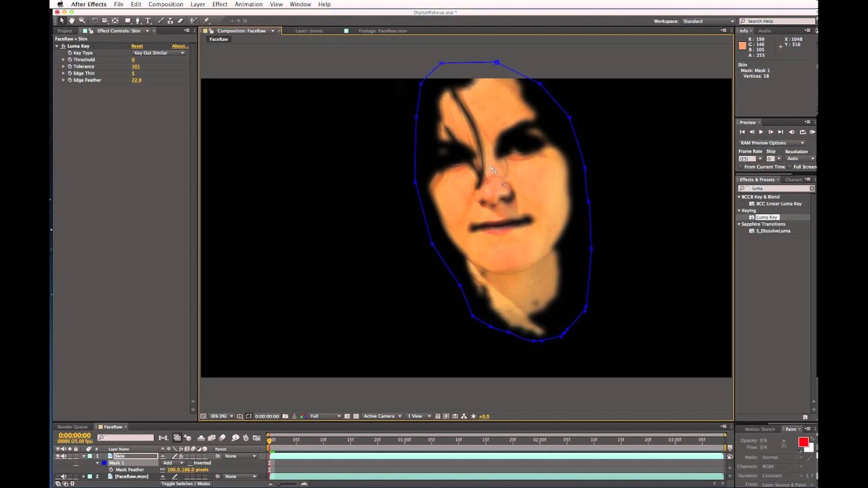Open the Key Type dropdown
The width and height of the screenshot is (868, 488).
(159, 53)
